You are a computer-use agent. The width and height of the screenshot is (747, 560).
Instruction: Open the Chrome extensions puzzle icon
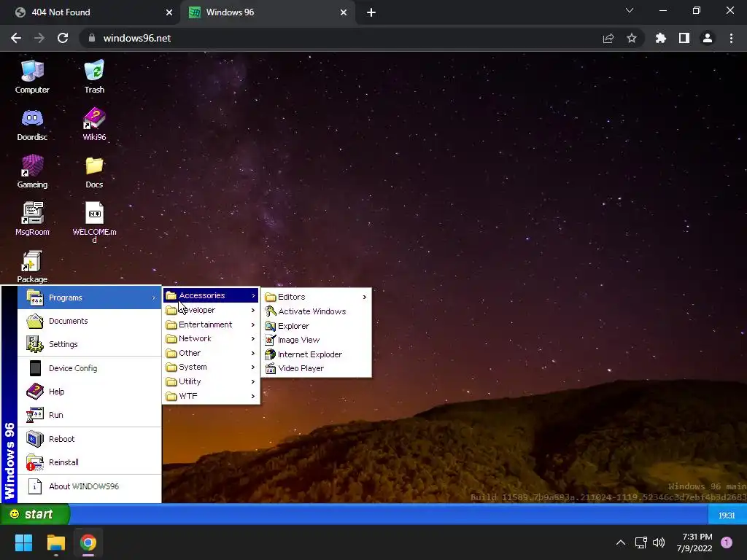pos(660,38)
